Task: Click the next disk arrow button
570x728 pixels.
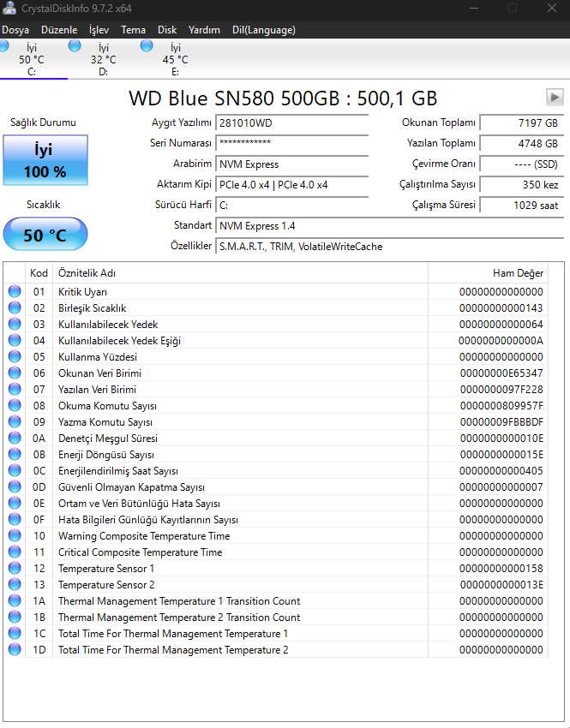Action: (x=555, y=98)
